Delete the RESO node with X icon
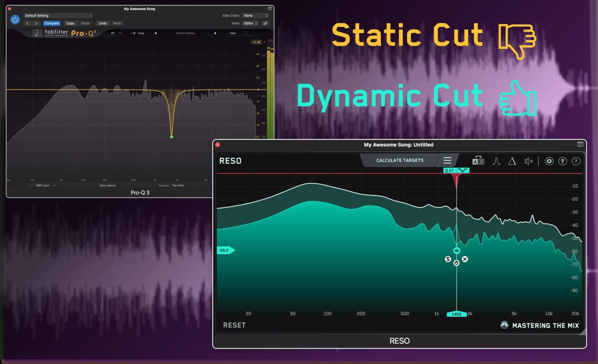This screenshot has width=598, height=364. (465, 259)
